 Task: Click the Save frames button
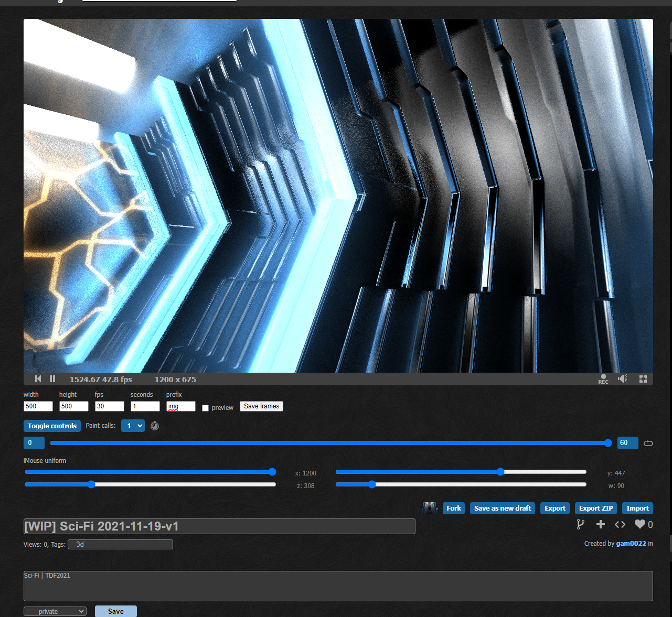point(261,406)
